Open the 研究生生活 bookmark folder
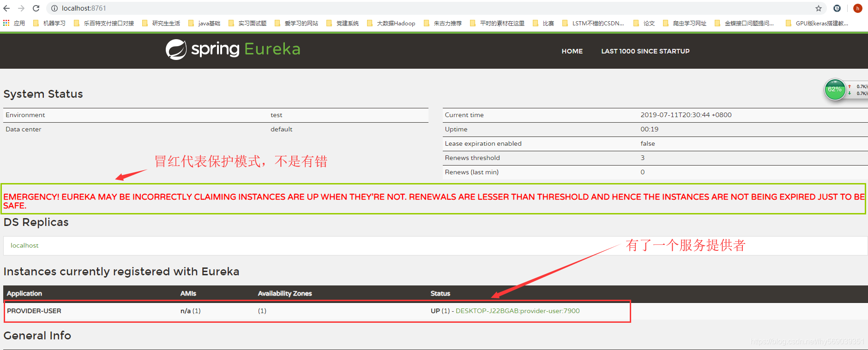This screenshot has height=350, width=868. coord(161,23)
